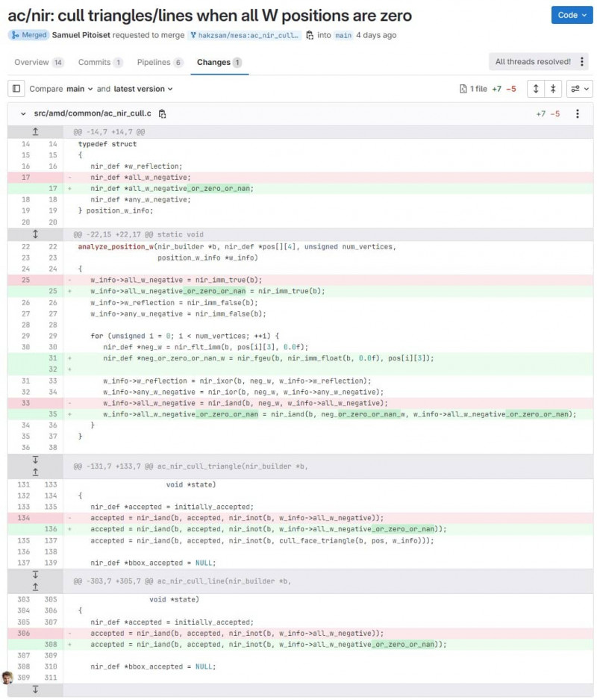Expand lines up above @@ -14,7 hunk
The image size is (597, 700).
click(35, 131)
